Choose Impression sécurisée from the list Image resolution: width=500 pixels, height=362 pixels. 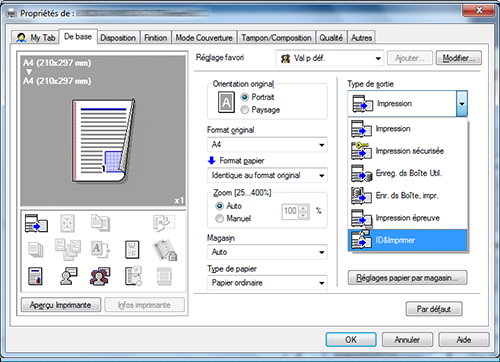click(408, 151)
